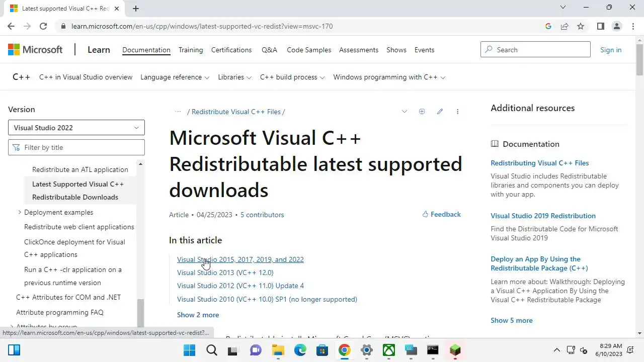Launch Microsoft Edge from taskbar

click(300, 350)
